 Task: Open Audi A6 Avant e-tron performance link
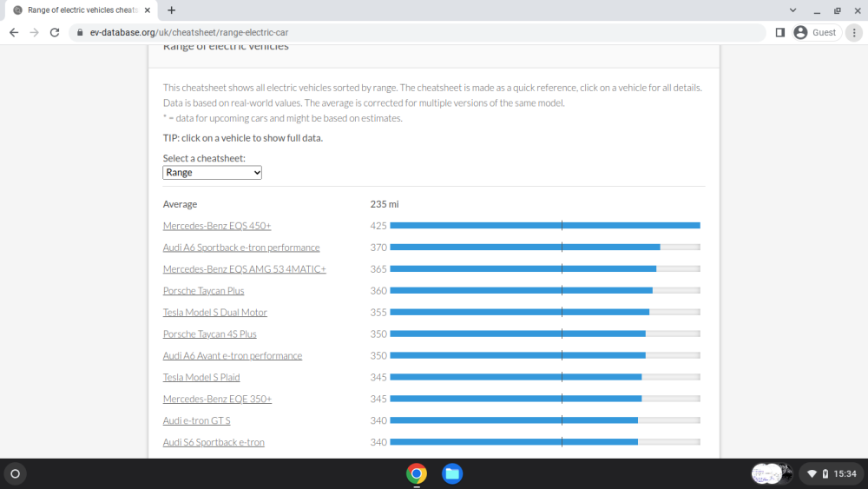[233, 355]
